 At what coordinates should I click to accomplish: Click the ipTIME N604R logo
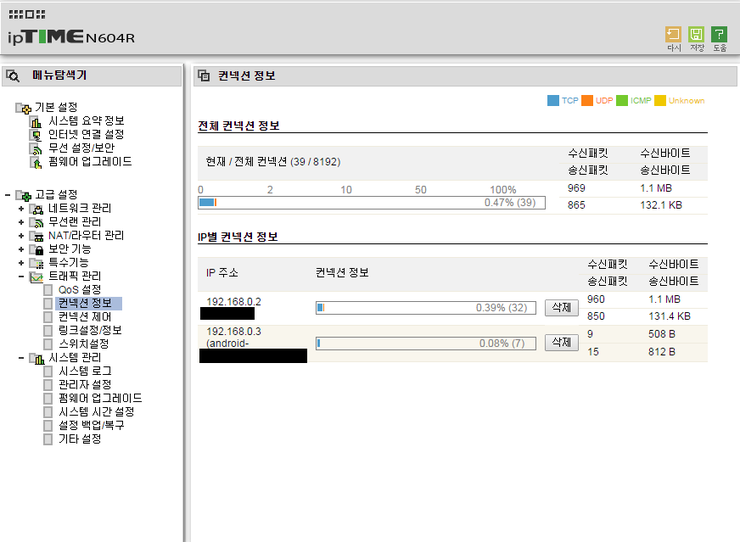[x=71, y=37]
